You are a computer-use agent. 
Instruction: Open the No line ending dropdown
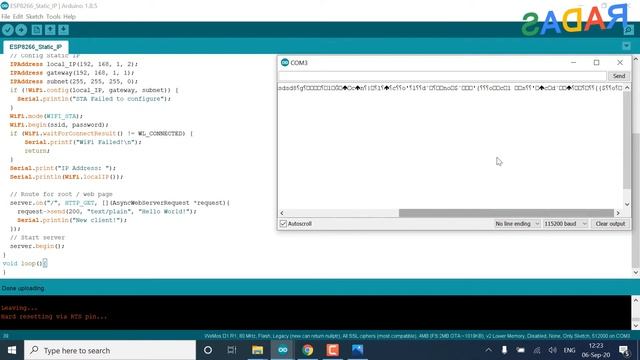tap(517, 224)
